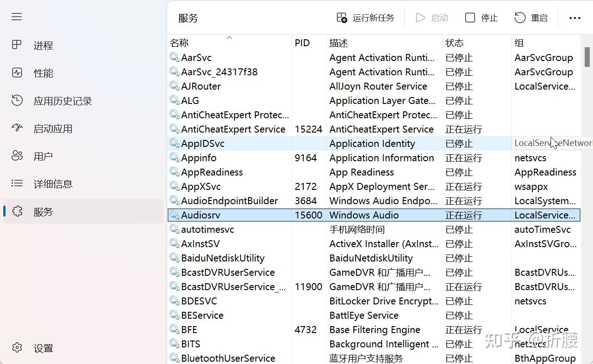Select the BaiduNetdiskUtility service name

point(223,258)
